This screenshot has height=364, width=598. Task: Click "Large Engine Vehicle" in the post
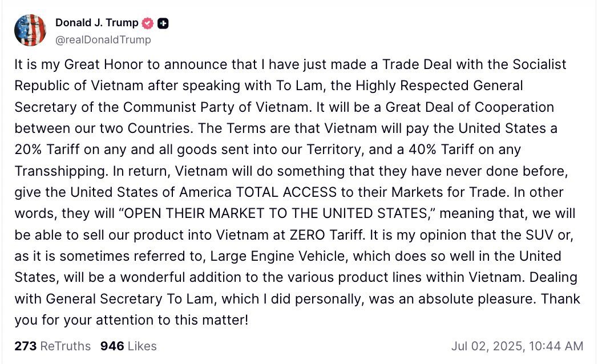tap(277, 256)
